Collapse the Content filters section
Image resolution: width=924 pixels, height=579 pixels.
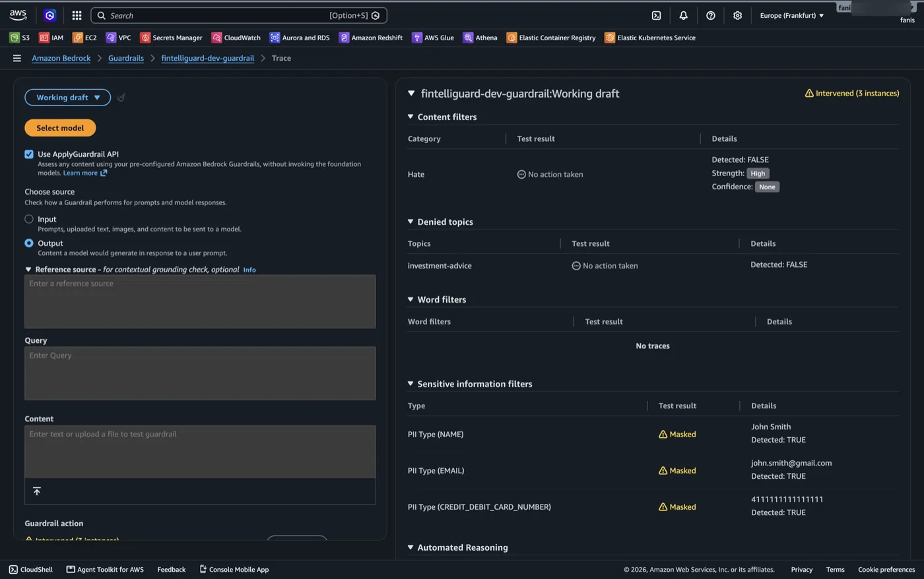411,117
